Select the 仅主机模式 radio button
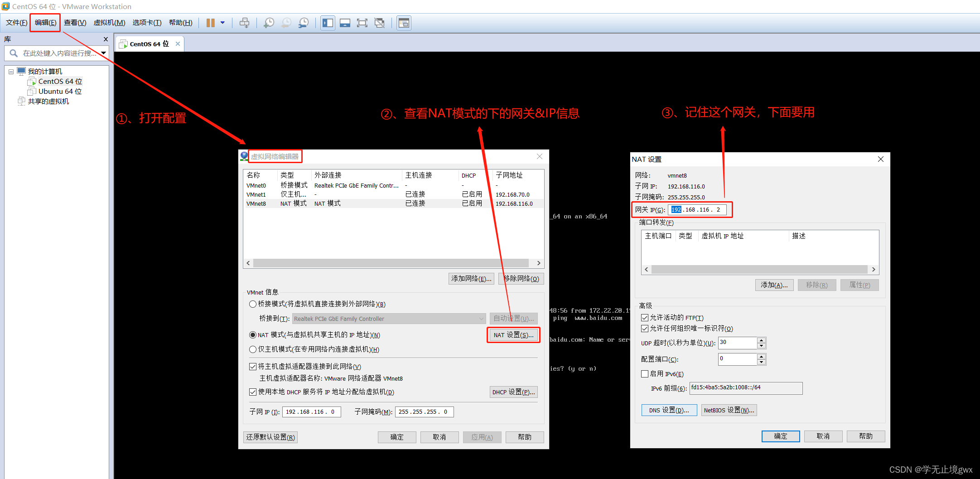 click(253, 349)
